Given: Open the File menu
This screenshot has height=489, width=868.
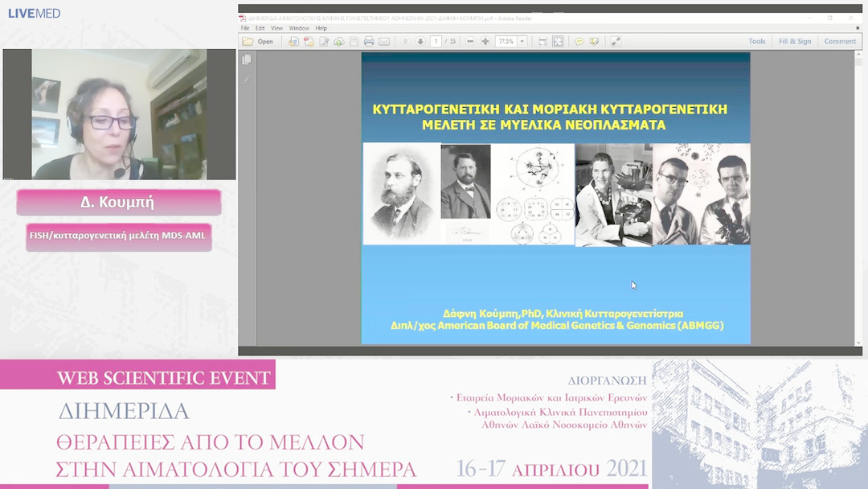Looking at the screenshot, I should click(244, 28).
